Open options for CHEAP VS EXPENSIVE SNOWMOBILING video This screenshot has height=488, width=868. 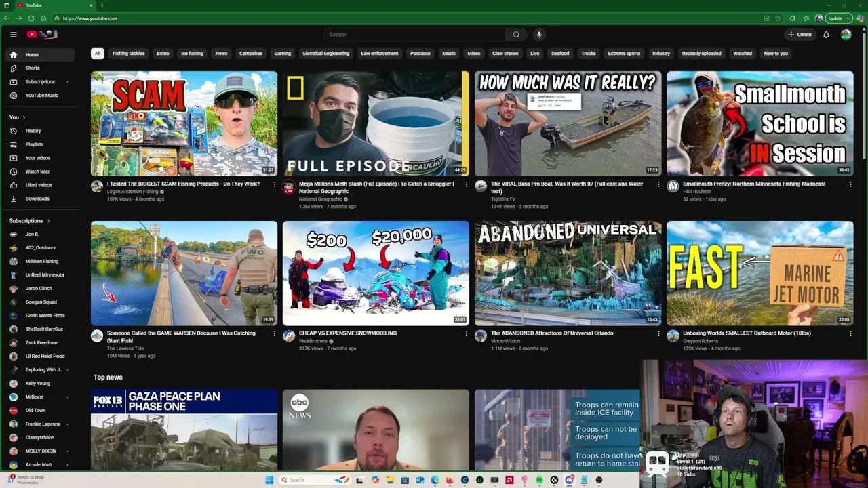pyautogui.click(x=466, y=333)
